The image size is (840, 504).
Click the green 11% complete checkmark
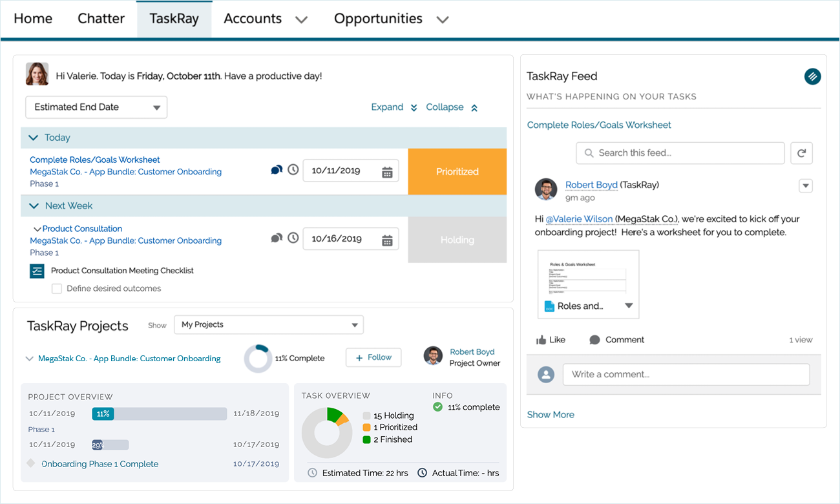point(437,407)
